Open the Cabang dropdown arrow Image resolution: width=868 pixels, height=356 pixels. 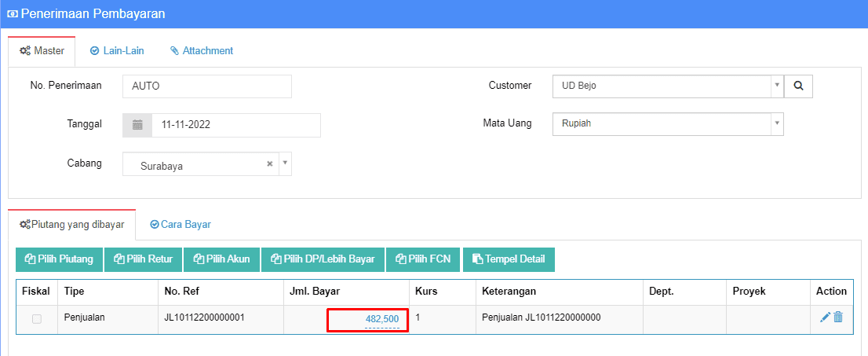(285, 163)
